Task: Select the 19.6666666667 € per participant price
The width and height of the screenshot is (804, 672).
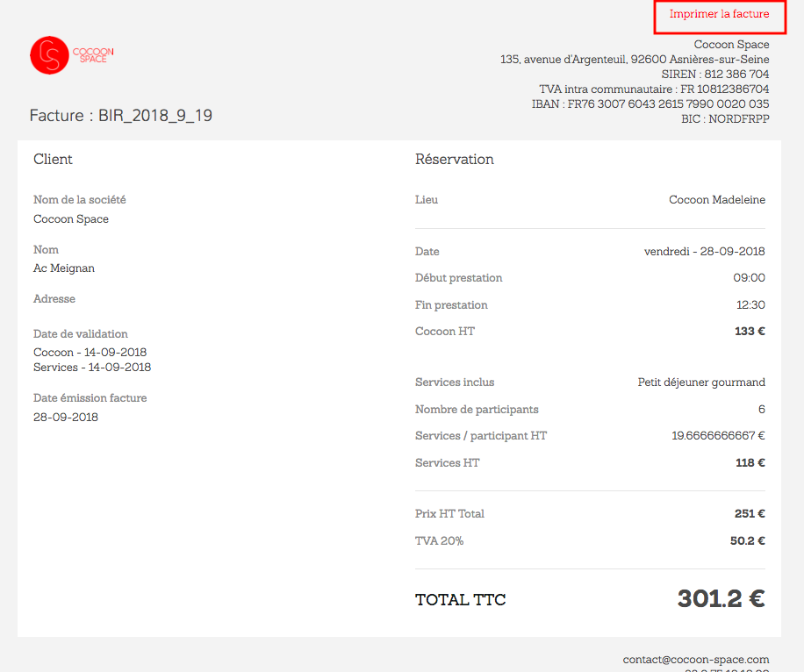Action: click(x=718, y=436)
